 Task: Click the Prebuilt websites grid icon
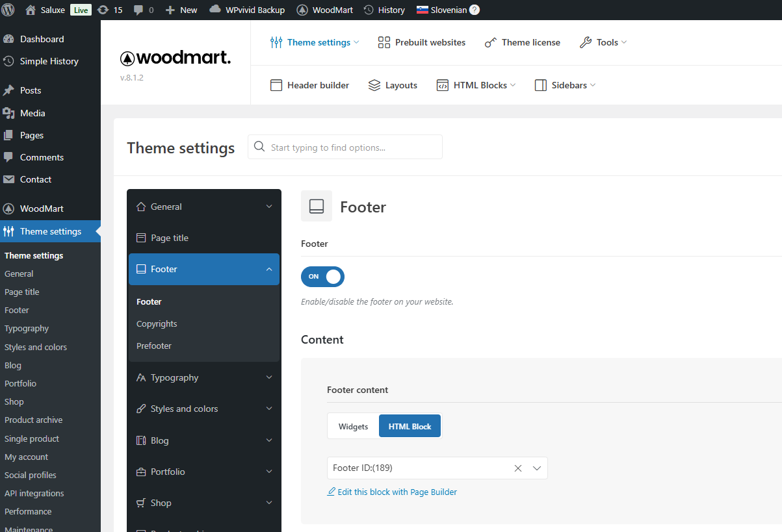coord(384,42)
